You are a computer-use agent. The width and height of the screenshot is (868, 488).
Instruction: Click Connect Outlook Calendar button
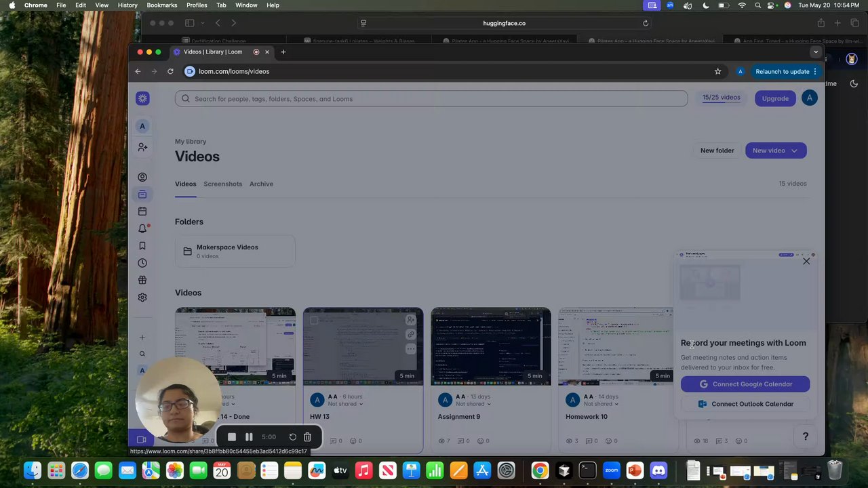click(745, 404)
